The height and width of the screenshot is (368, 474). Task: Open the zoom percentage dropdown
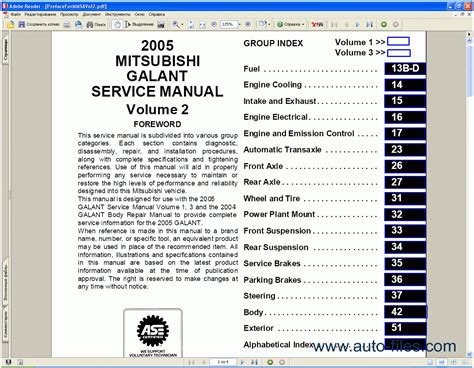(239, 24)
